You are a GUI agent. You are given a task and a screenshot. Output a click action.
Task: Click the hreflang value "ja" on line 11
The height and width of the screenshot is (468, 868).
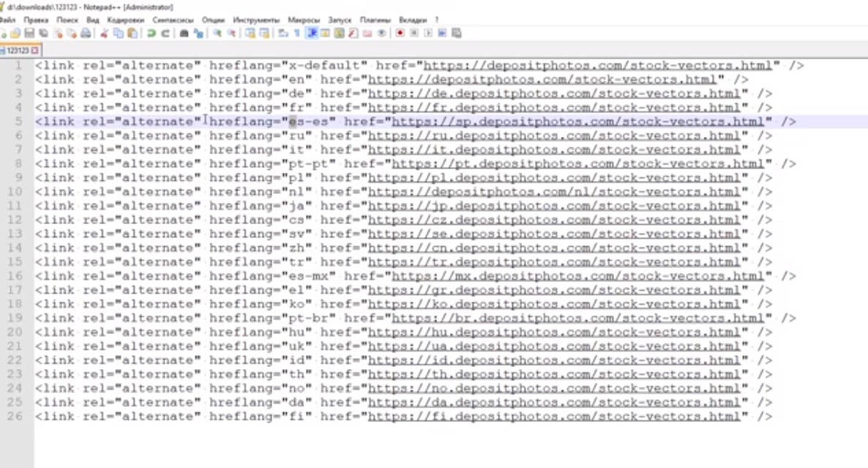[x=296, y=206]
